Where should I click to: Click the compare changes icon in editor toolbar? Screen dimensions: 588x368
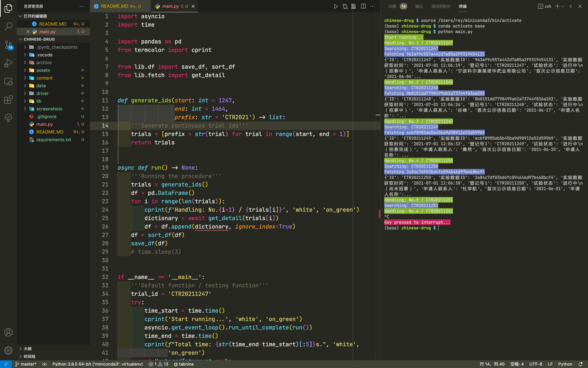[x=345, y=6]
